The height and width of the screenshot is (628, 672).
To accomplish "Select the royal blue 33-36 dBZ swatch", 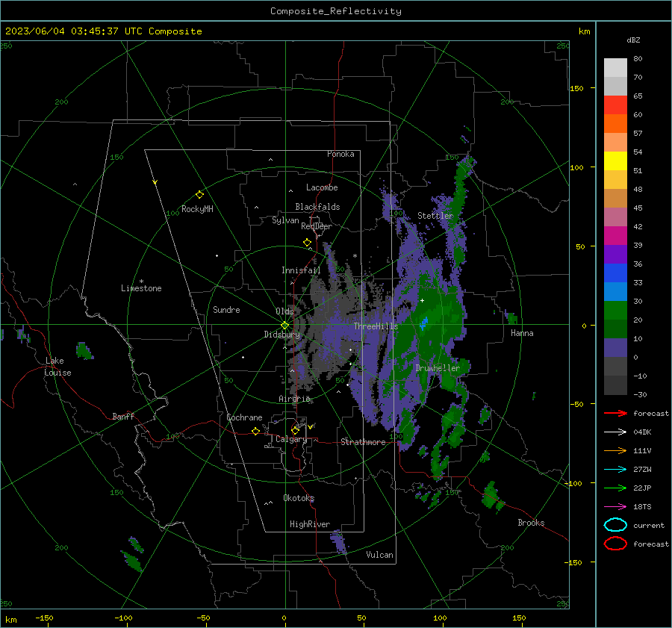I will tap(615, 273).
